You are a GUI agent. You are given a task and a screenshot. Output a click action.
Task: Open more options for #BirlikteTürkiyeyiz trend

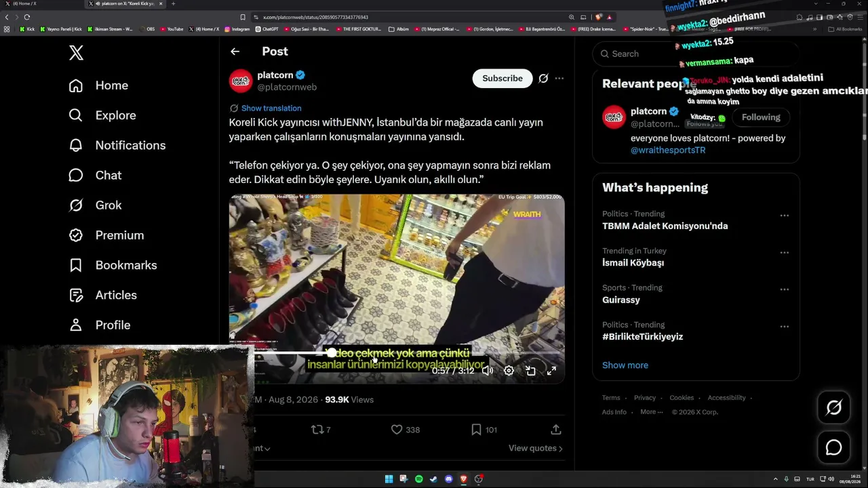pyautogui.click(x=785, y=327)
